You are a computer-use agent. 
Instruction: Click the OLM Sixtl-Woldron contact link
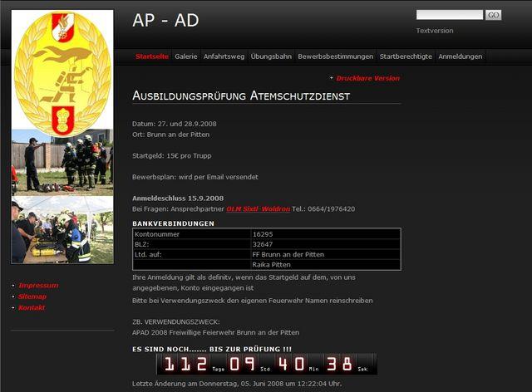(x=258, y=209)
